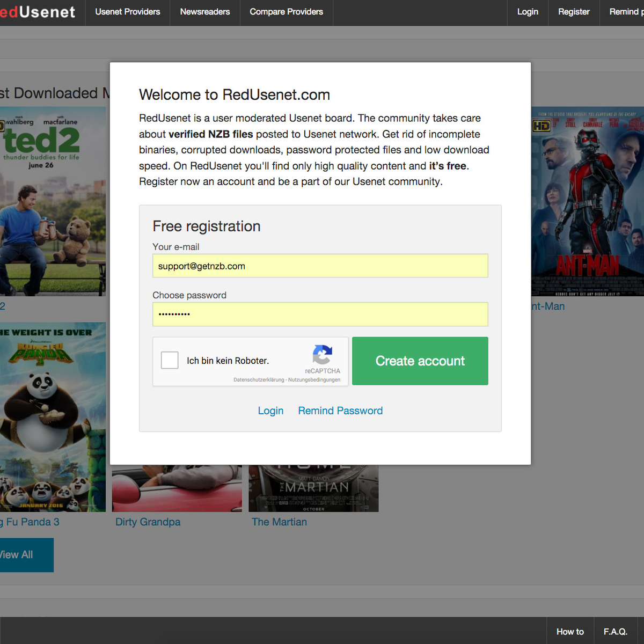Enable the 'Ich bin kein Roboter' checkbox
This screenshot has width=644, height=644.
point(170,360)
